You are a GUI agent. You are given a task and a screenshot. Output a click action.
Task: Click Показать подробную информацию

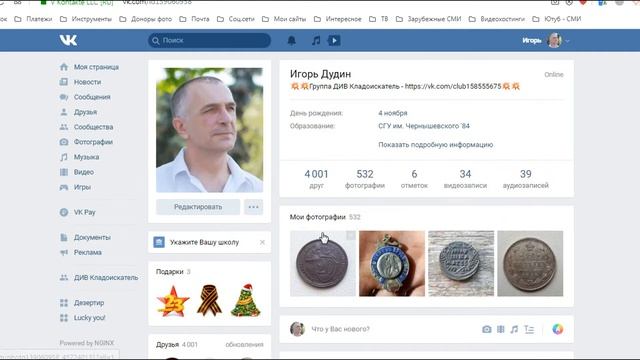(x=436, y=145)
